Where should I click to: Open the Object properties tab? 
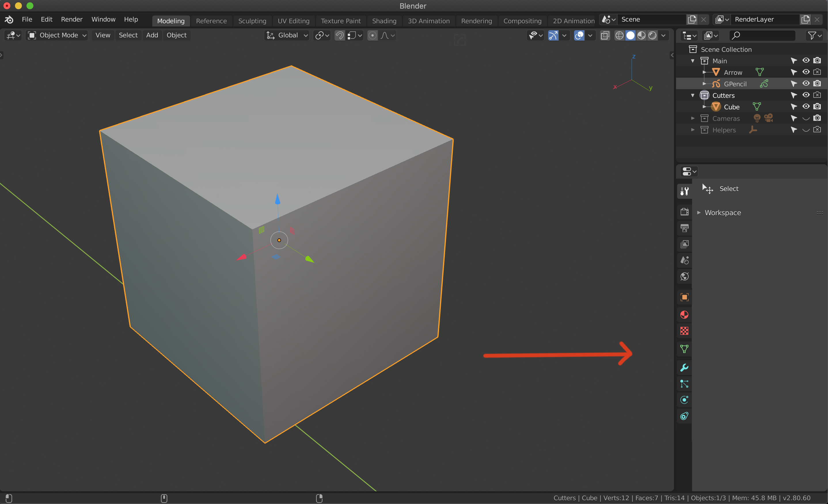684,297
